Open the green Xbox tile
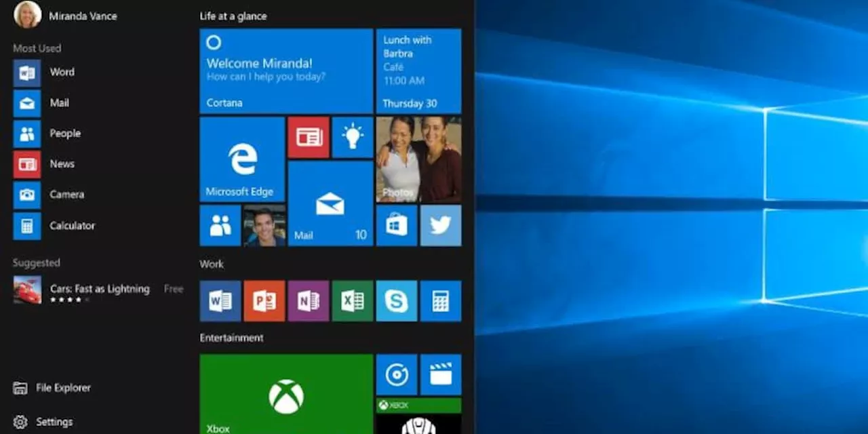Image resolution: width=868 pixels, height=434 pixels. coord(286,394)
